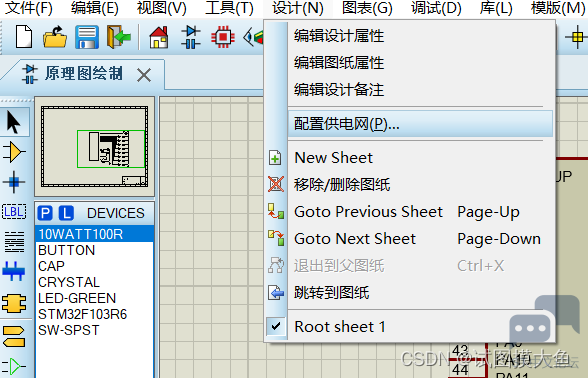Screen dimensions: 588x378
Task: Click the yellow crosshair icon in the toolbar
Action: [x=577, y=37]
